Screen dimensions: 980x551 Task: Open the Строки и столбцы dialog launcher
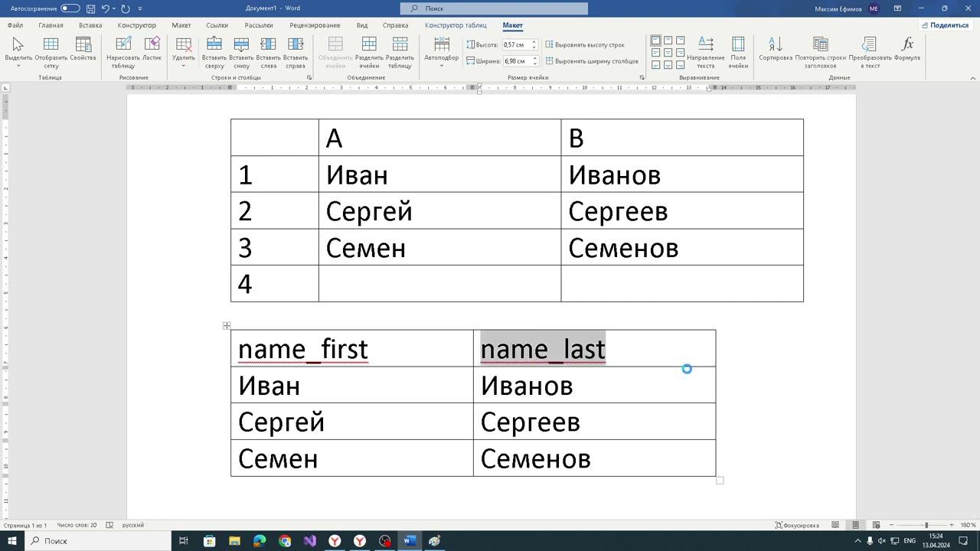click(x=309, y=77)
